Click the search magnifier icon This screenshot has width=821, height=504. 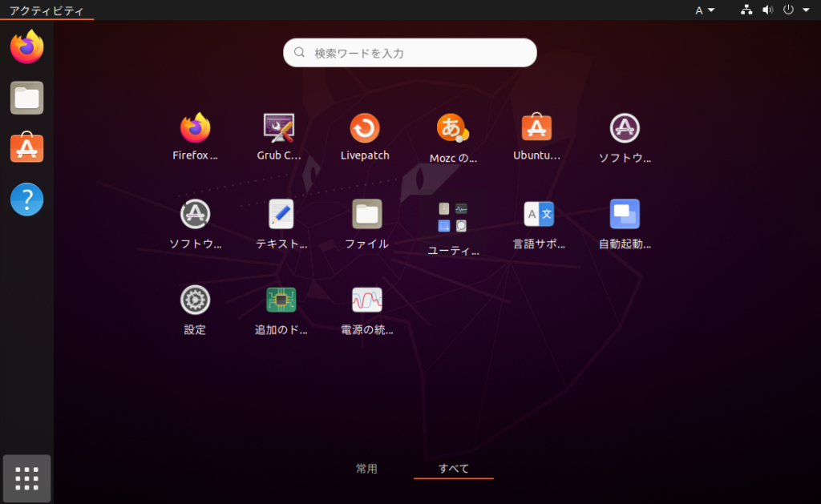coord(300,52)
